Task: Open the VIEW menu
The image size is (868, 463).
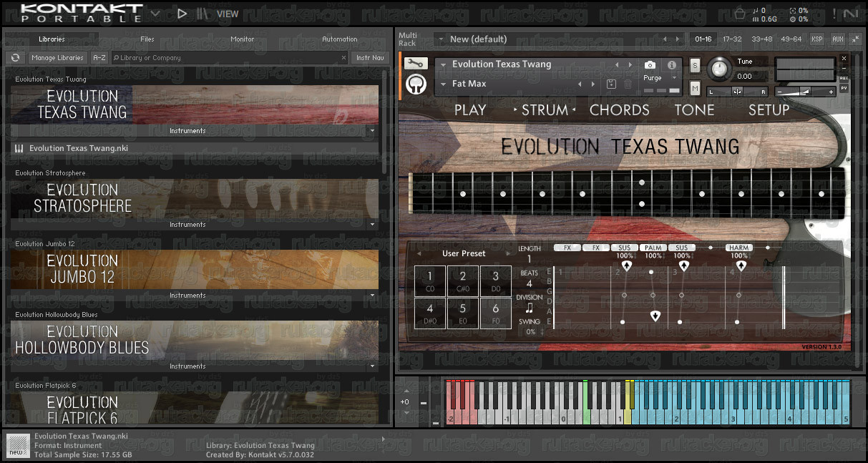Action: (228, 14)
